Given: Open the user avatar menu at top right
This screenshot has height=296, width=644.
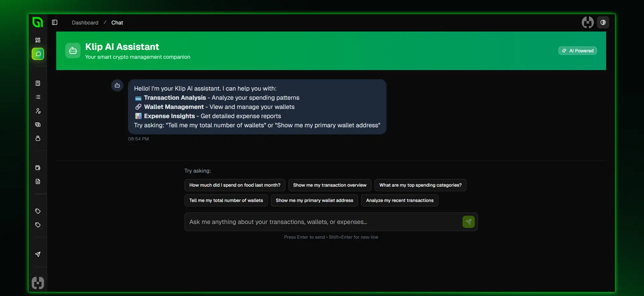Looking at the screenshot, I should (587, 23).
